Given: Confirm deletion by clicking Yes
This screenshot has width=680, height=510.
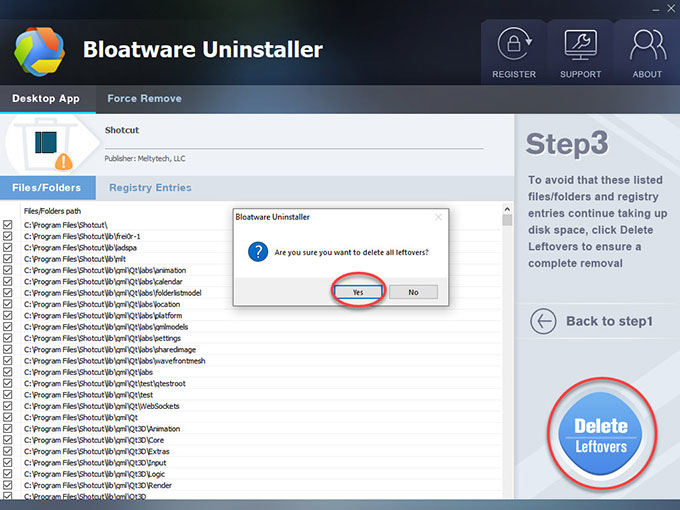Looking at the screenshot, I should 358,292.
